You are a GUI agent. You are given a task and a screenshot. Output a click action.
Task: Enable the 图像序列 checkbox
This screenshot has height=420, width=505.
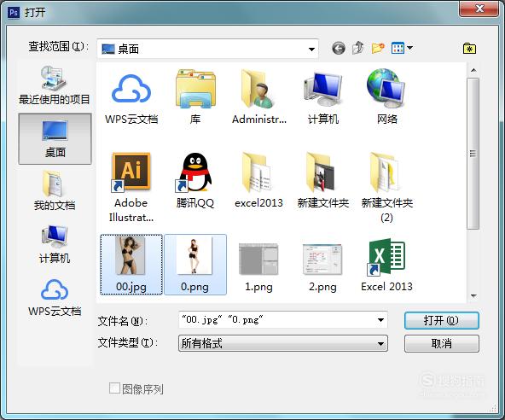click(114, 388)
